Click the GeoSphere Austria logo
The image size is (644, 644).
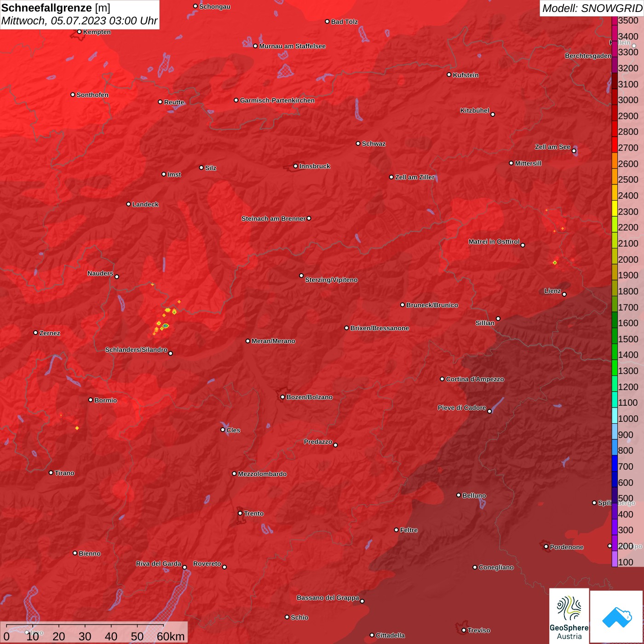pyautogui.click(x=569, y=615)
